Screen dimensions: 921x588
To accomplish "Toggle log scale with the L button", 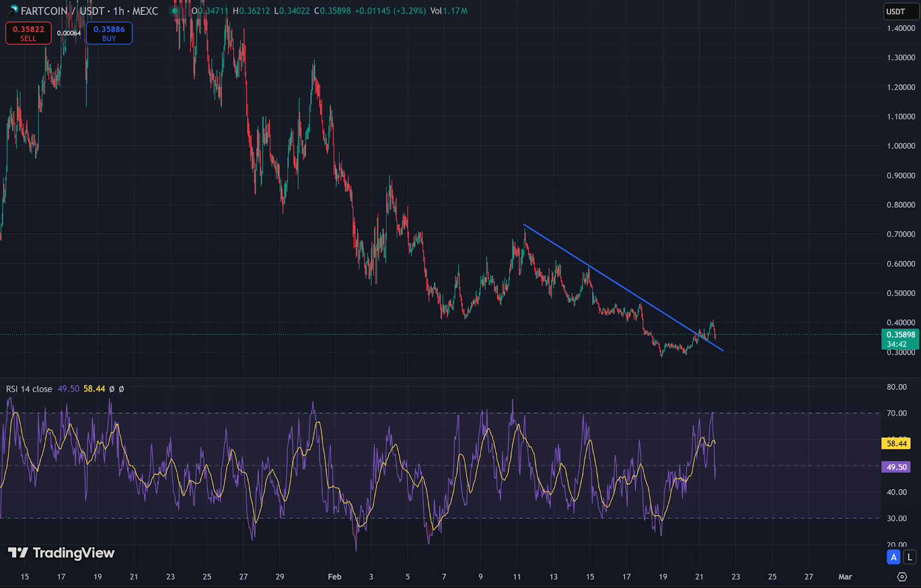I will [909, 557].
